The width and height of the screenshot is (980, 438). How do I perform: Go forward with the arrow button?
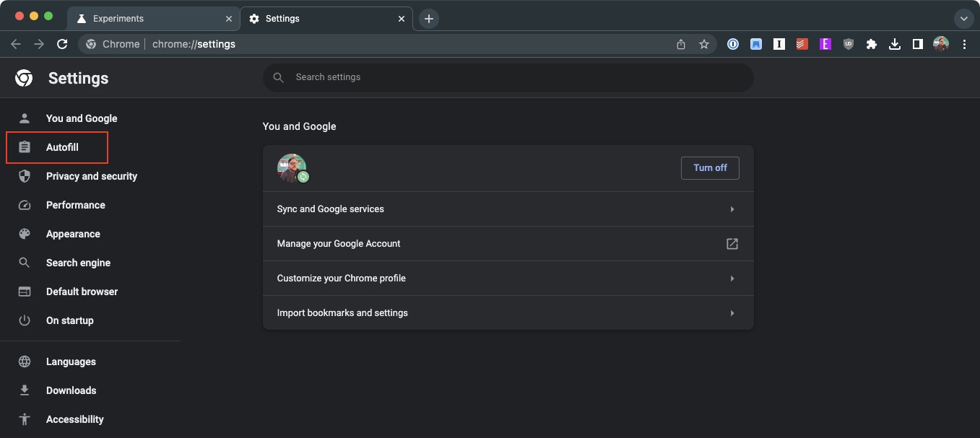point(39,44)
